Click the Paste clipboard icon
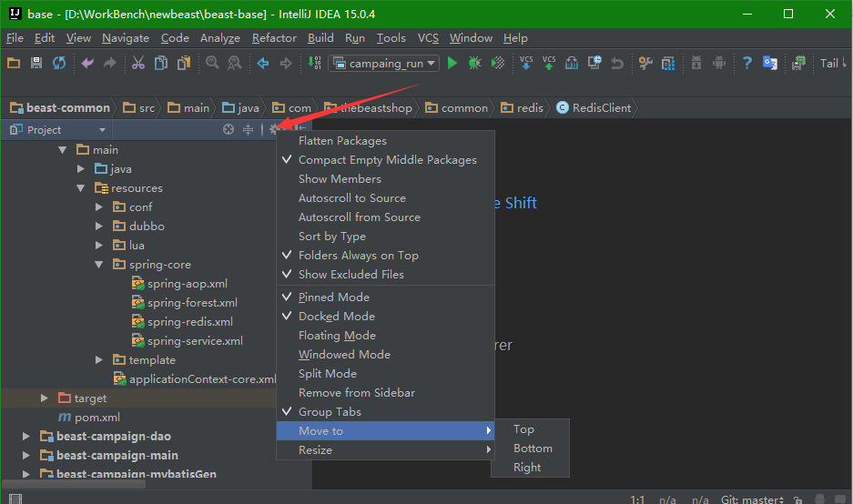The height and width of the screenshot is (504, 853). tap(184, 63)
